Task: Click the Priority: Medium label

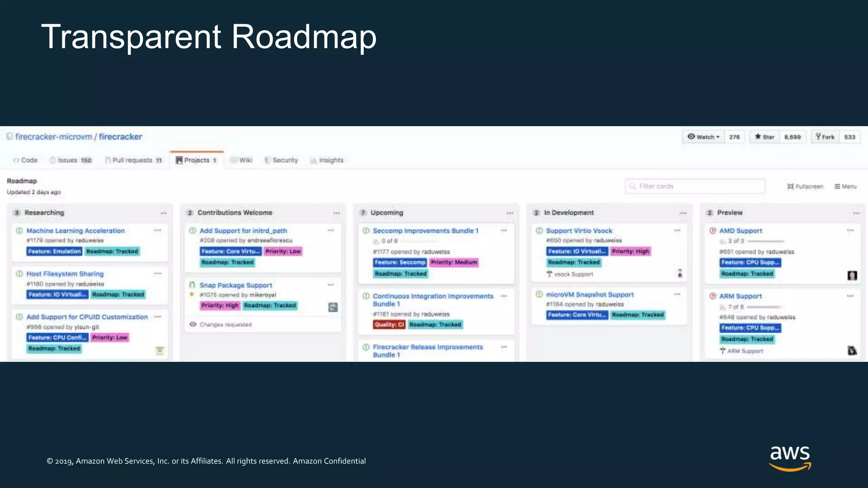Action: click(454, 263)
